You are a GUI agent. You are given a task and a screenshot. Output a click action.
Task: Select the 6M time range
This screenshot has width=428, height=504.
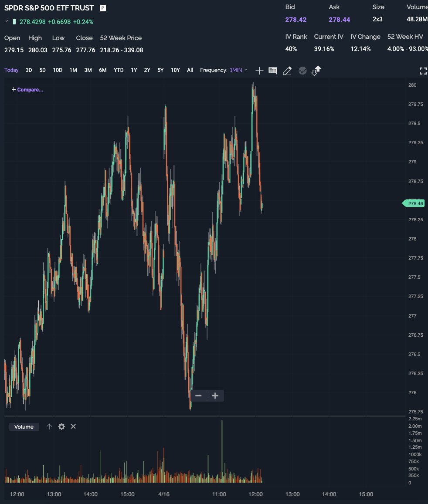[x=102, y=70]
